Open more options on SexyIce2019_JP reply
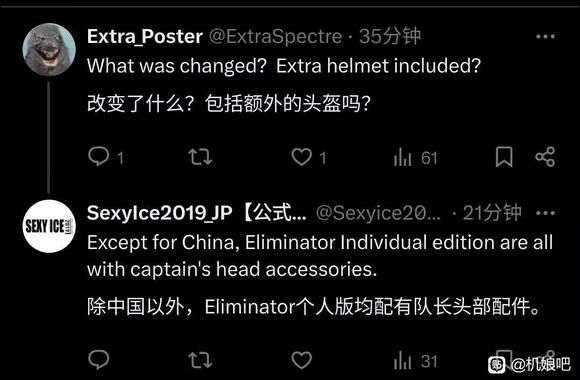 tap(545, 213)
